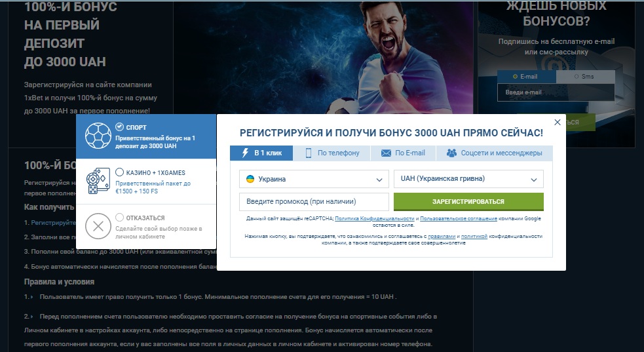
Task: Click the crossed circle decline icon
Action: [98, 226]
